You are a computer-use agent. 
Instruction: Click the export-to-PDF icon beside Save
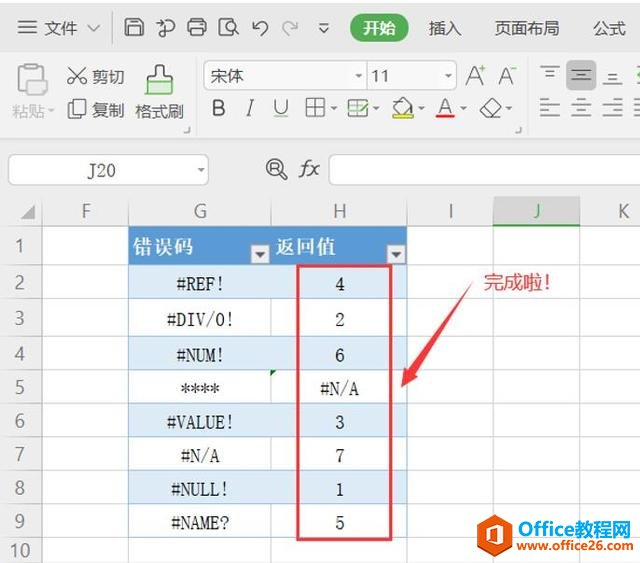pyautogui.click(x=166, y=28)
